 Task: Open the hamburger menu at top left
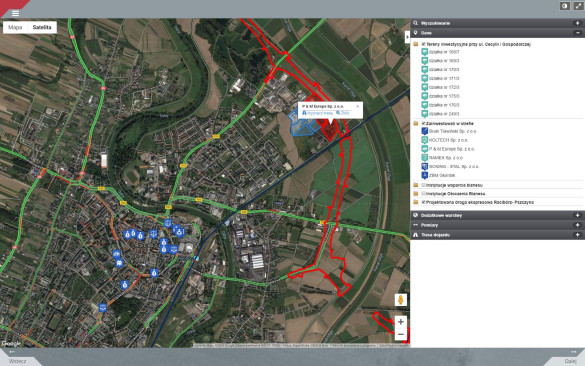tap(15, 13)
